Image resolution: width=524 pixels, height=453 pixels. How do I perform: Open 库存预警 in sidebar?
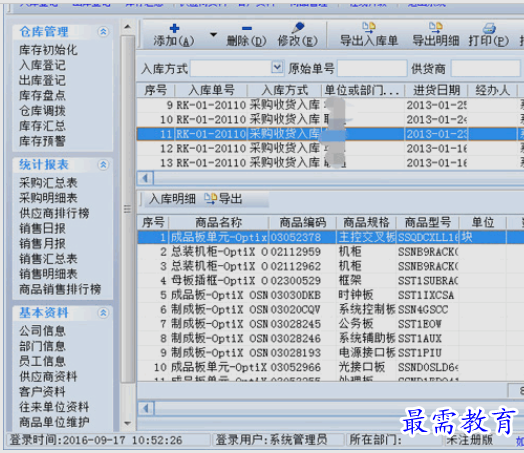(42, 141)
